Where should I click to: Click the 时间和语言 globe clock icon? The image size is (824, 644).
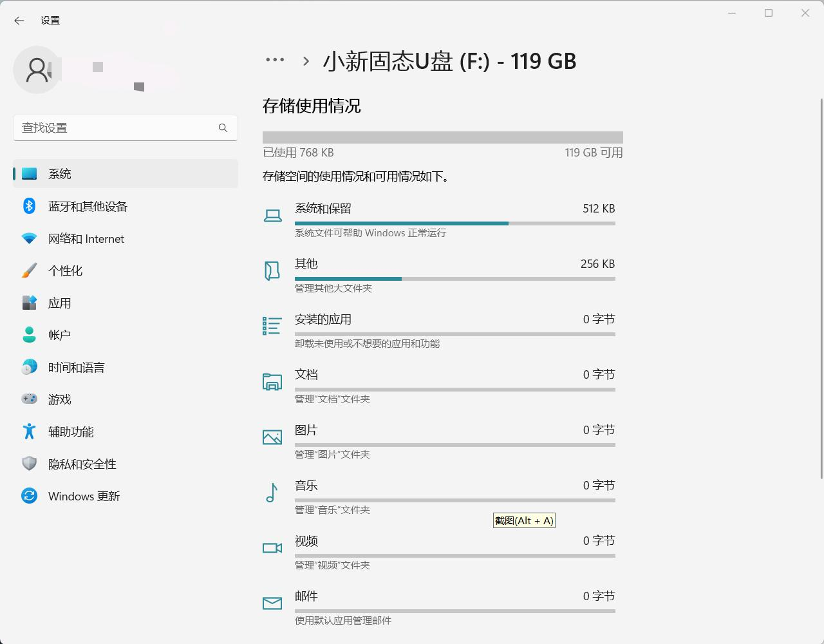[30, 367]
